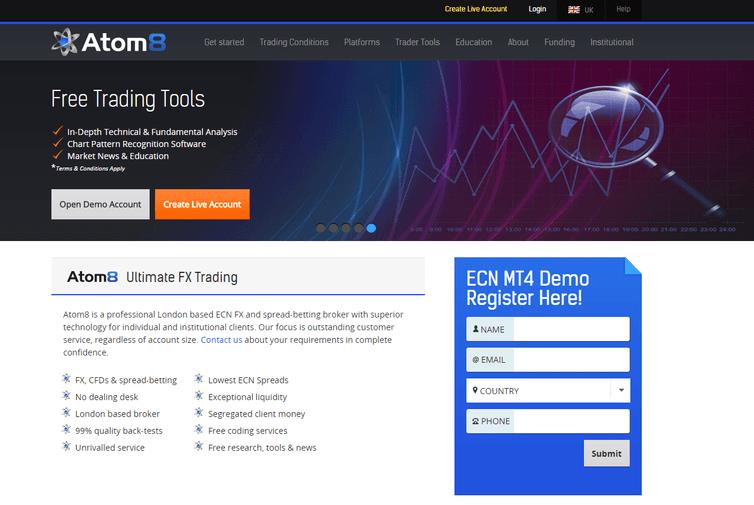Click atom bullet icon beside Segregated client money
Image resolution: width=754 pixels, height=505 pixels.
point(199,413)
